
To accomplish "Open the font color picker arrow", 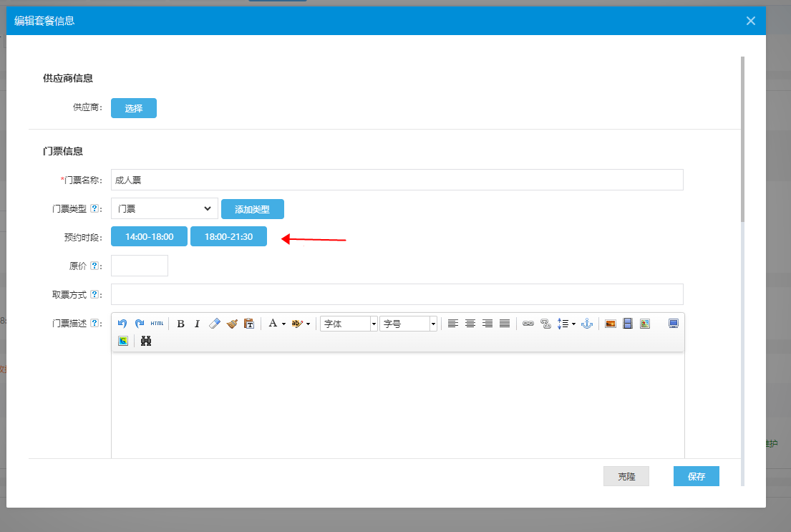I will [x=283, y=324].
